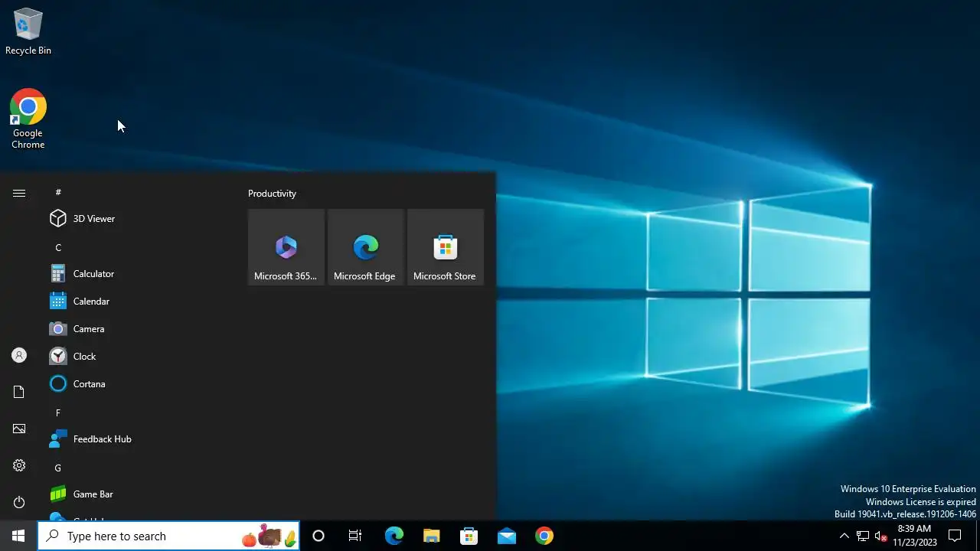Viewport: 980px width, 551px height.
Task: Open the Microsoft Edge tile
Action: (366, 247)
